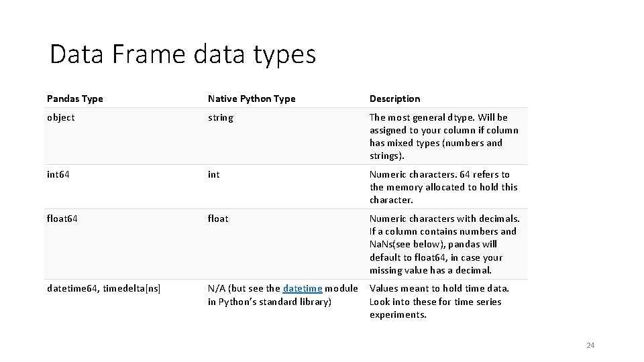Click slide number 24

click(590, 345)
